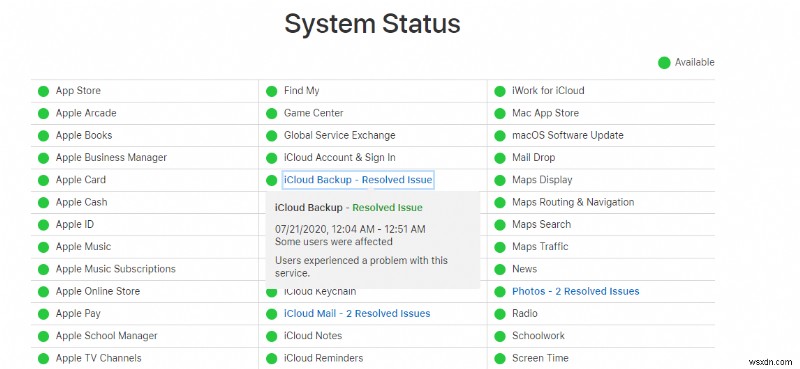The height and width of the screenshot is (369, 800).
Task: Select Global Service Exchange service name
Action: tap(339, 135)
